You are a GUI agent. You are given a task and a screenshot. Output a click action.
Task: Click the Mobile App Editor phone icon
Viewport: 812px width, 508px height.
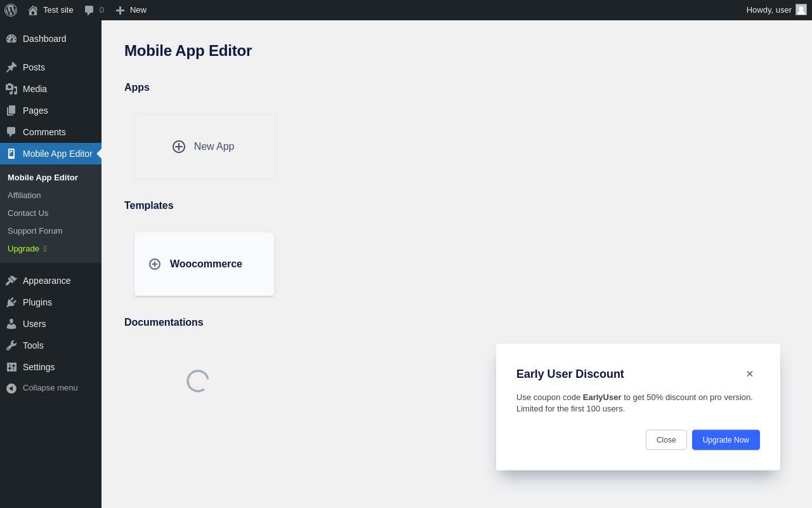[11, 154]
